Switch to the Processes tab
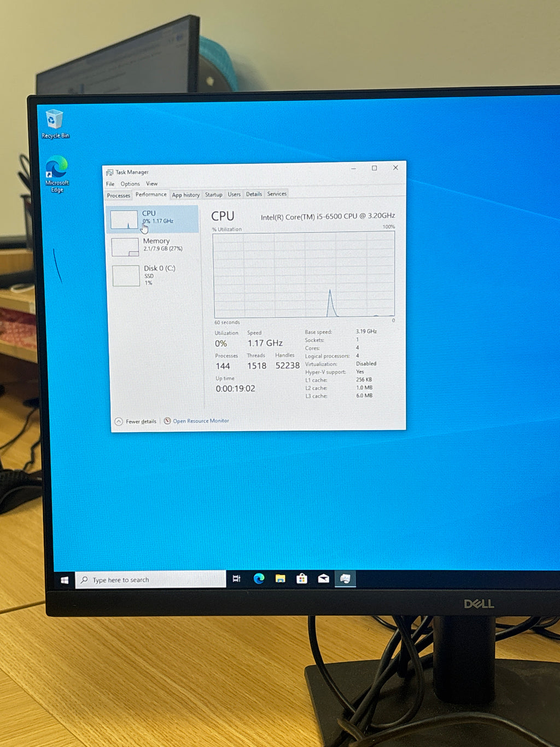The width and height of the screenshot is (560, 747). coord(119,195)
